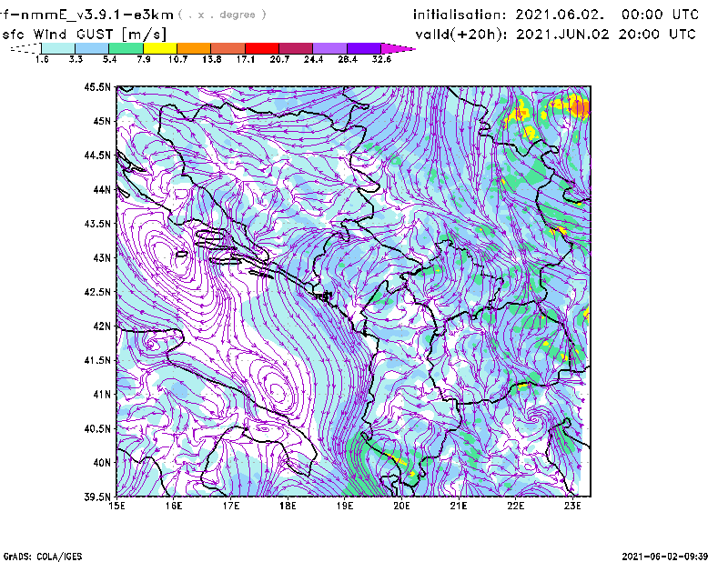Click the latitude label 42.5N
Viewport: 728px width, 562px height.
[97, 292]
